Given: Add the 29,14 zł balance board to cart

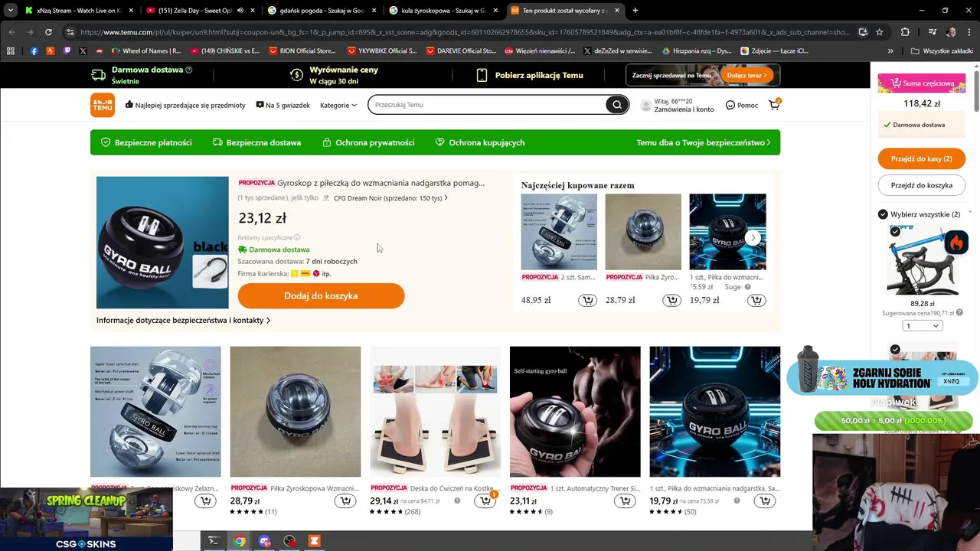Looking at the screenshot, I should click(485, 500).
